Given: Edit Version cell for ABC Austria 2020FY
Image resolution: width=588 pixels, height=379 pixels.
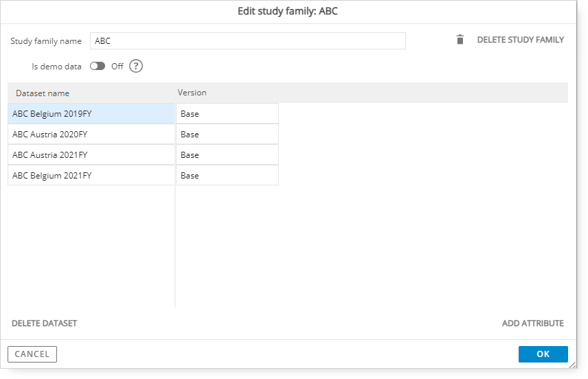Looking at the screenshot, I should point(227,134).
